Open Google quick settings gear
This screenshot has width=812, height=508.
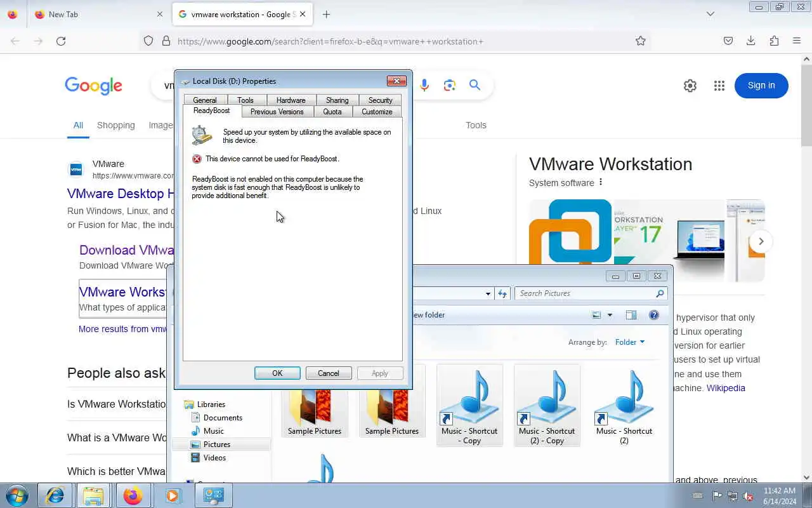point(690,86)
